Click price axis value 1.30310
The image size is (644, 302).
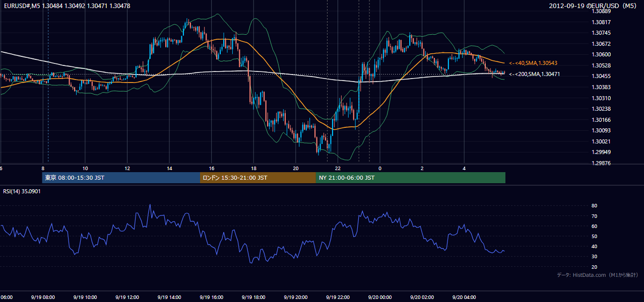[601, 98]
